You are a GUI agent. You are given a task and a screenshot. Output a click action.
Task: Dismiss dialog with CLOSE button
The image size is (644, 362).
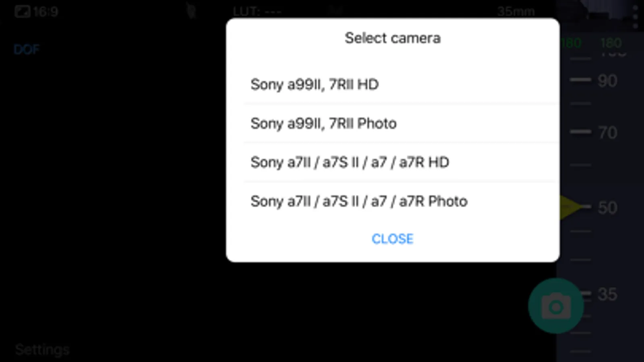pos(392,239)
